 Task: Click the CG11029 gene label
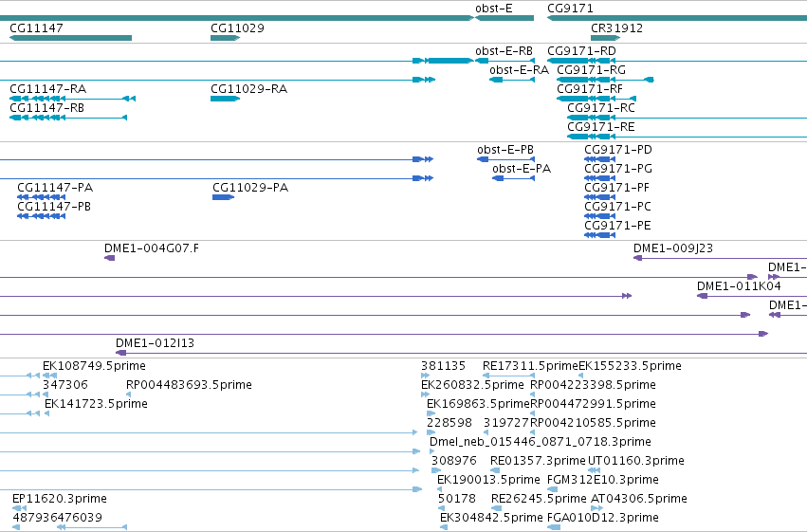pos(237,28)
